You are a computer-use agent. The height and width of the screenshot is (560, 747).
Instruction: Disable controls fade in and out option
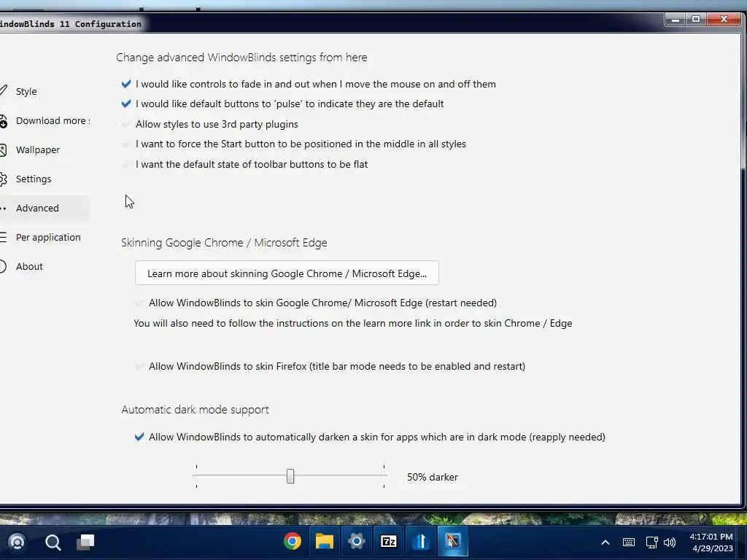tap(126, 84)
